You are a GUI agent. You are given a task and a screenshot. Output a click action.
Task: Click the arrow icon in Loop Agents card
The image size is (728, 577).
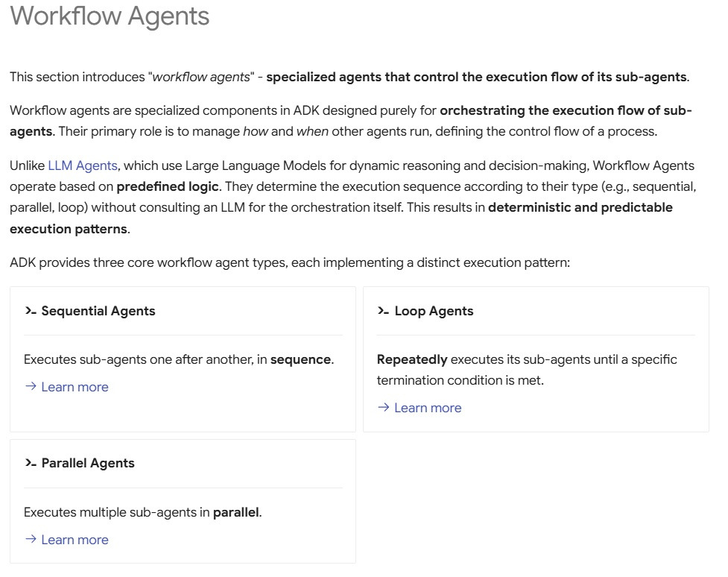pyautogui.click(x=384, y=407)
